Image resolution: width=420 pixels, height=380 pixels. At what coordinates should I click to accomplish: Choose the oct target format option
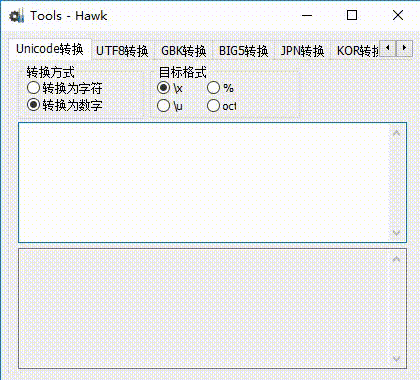pyautogui.click(x=222, y=106)
